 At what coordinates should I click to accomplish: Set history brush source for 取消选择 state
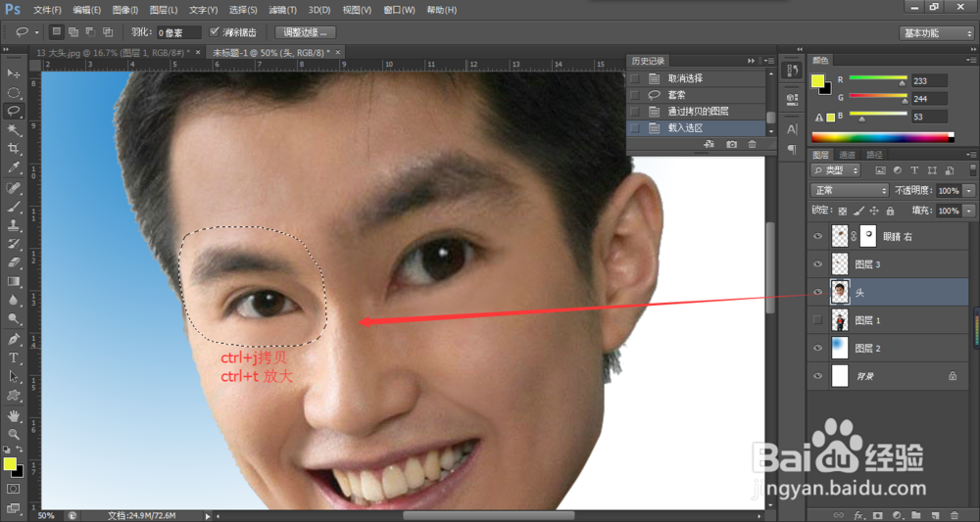pos(634,78)
